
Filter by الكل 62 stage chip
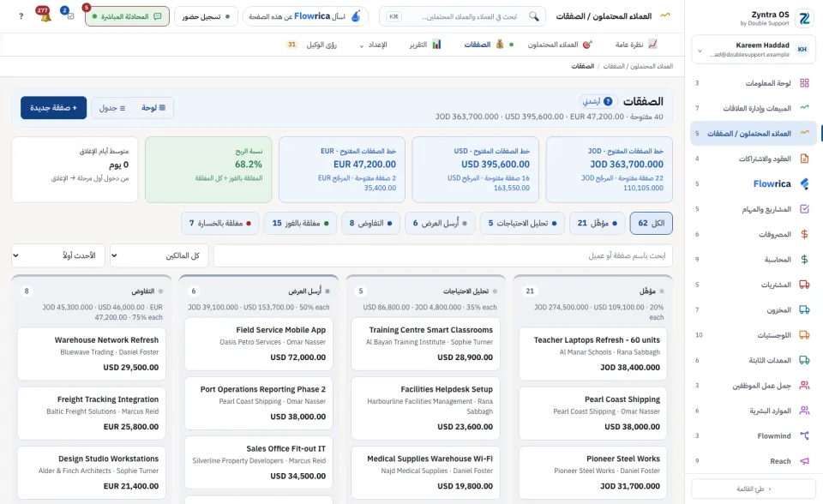point(651,223)
